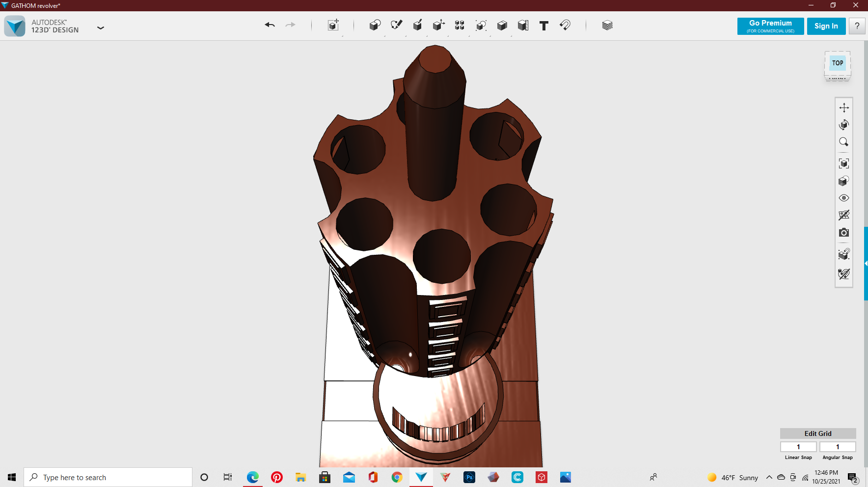Screen dimensions: 868x487
Task: Click the TOP face of view cube
Action: point(838,63)
